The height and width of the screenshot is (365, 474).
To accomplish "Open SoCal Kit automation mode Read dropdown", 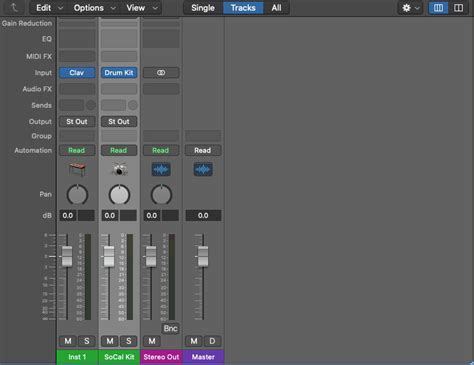I will click(119, 150).
